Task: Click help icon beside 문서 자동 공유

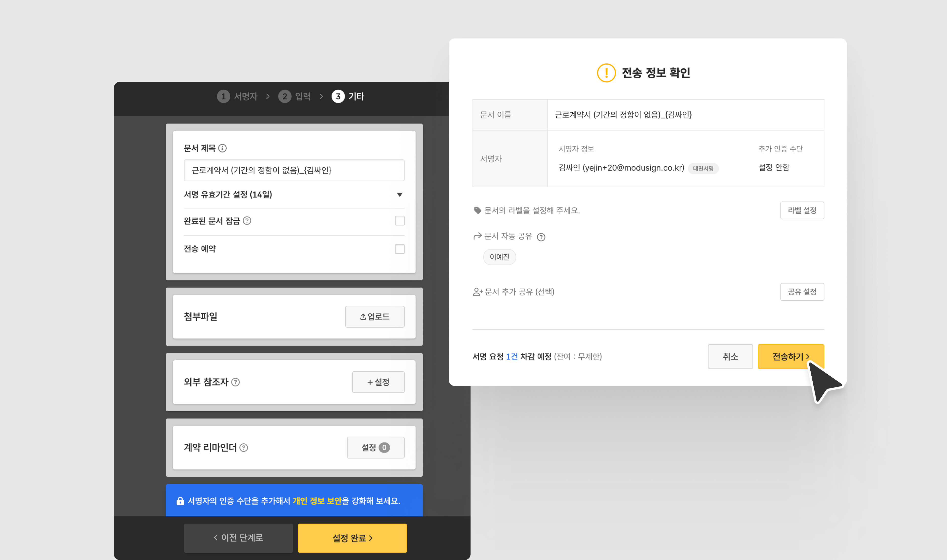Action: tap(541, 237)
